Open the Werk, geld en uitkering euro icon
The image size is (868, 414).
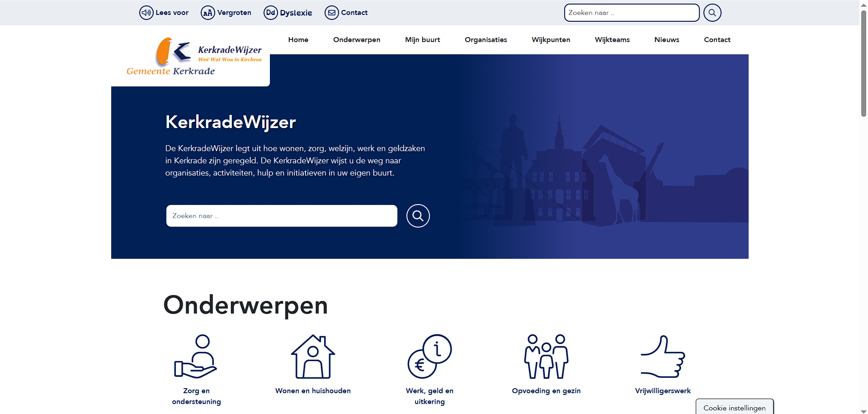(429, 357)
